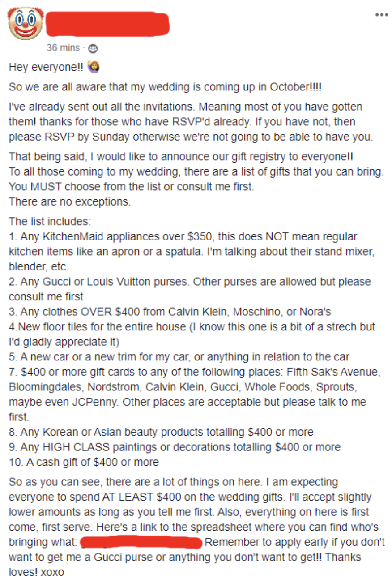Click the Calvin Klein, Moschino clothes item
This screenshot has width=392, height=583.
pos(170,312)
